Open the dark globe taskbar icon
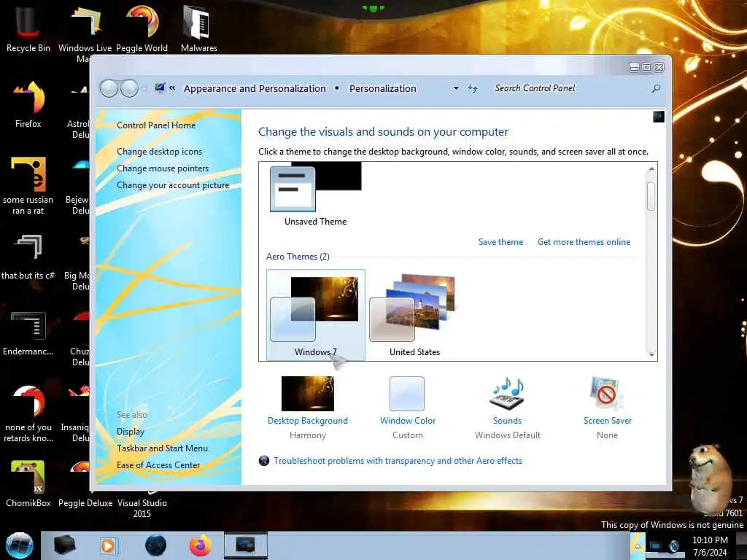The height and width of the screenshot is (560, 747). click(155, 545)
